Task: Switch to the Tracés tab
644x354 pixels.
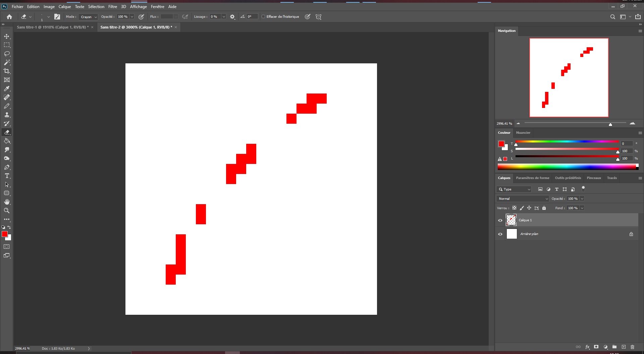Action: coord(612,178)
